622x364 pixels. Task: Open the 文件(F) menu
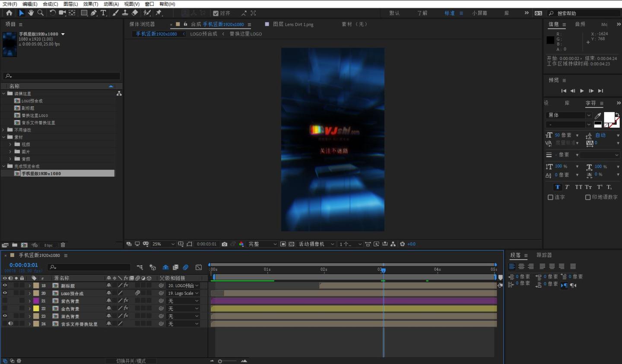point(10,4)
